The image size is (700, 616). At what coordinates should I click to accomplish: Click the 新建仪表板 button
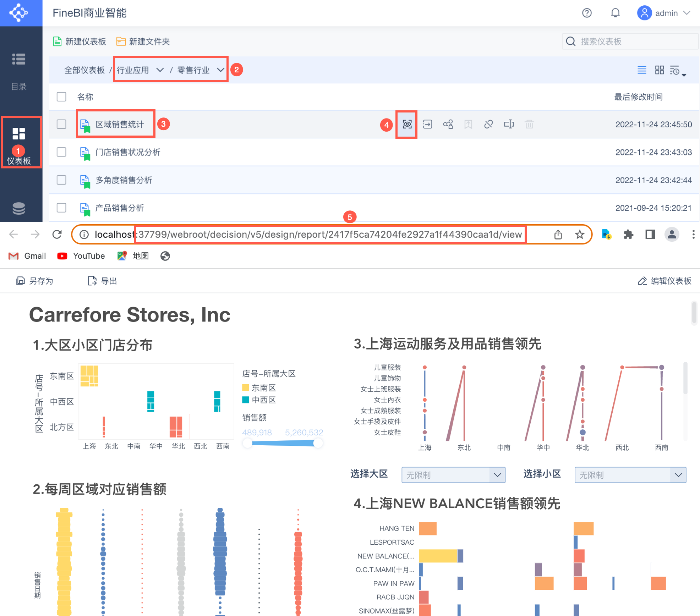click(x=80, y=42)
